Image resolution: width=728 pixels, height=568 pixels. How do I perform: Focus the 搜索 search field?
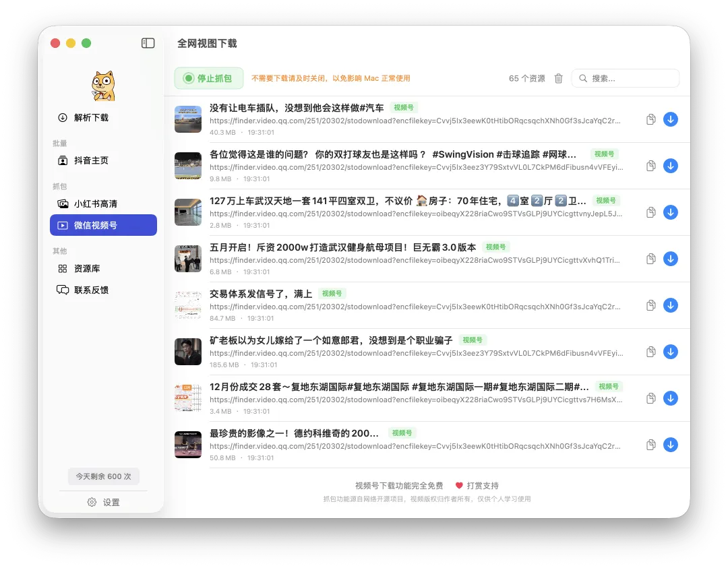coord(626,78)
